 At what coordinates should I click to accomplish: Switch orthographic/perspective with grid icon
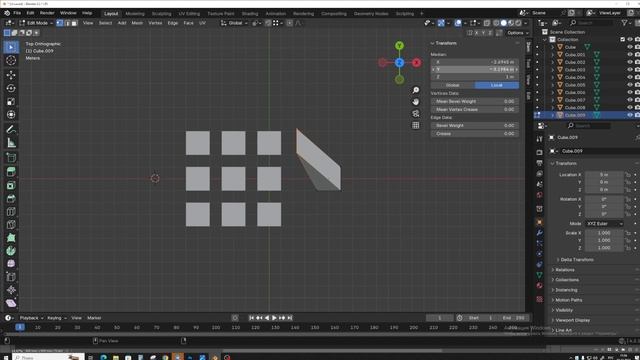[416, 125]
